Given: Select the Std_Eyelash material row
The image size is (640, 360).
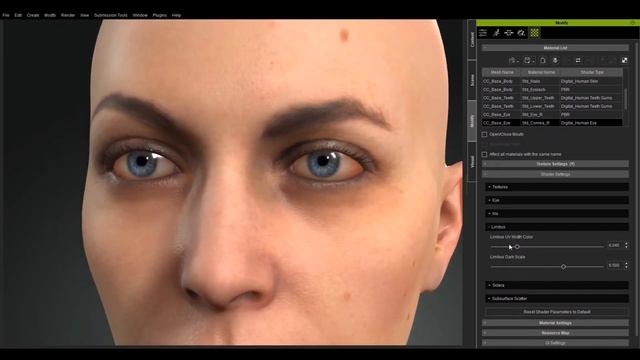Looking at the screenshot, I should (x=552, y=89).
